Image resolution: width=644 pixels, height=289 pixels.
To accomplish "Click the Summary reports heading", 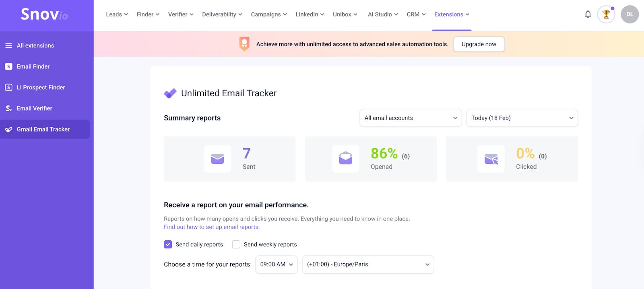I will [x=192, y=118].
